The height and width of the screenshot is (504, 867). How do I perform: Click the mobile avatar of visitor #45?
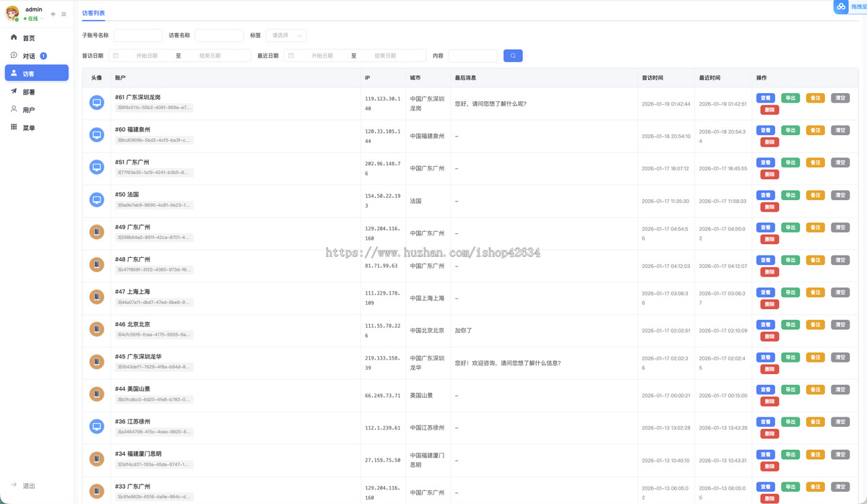click(96, 362)
